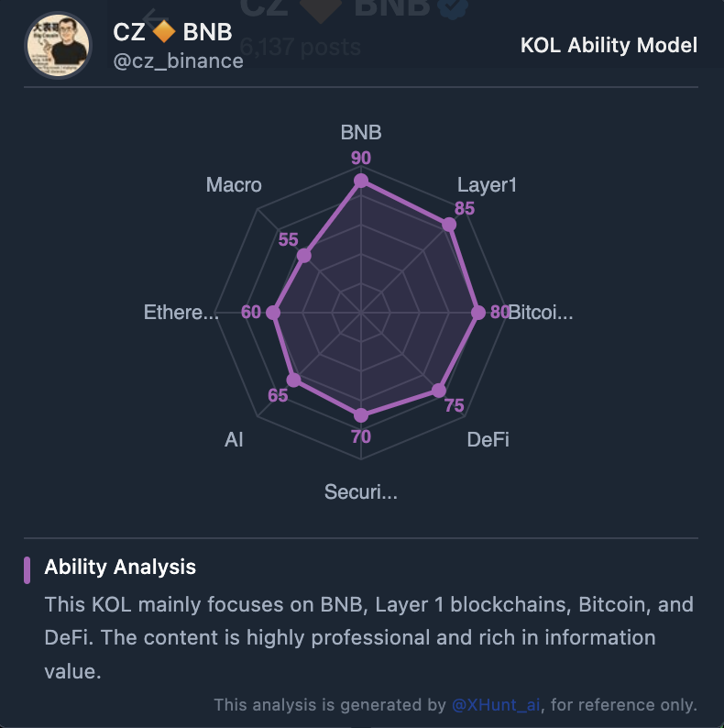This screenshot has height=728, width=724.
Task: Click the Security data point marked 70
Action: click(361, 415)
